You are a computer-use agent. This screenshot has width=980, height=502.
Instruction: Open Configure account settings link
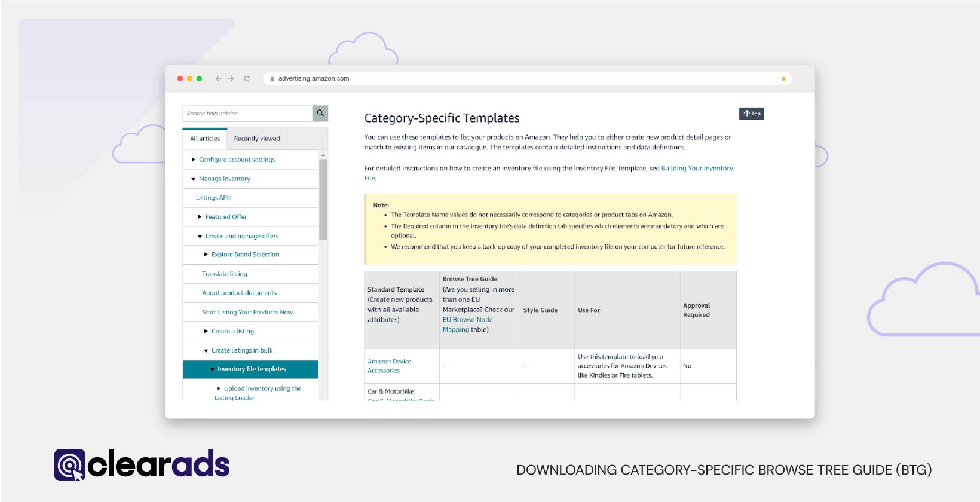pyautogui.click(x=237, y=160)
